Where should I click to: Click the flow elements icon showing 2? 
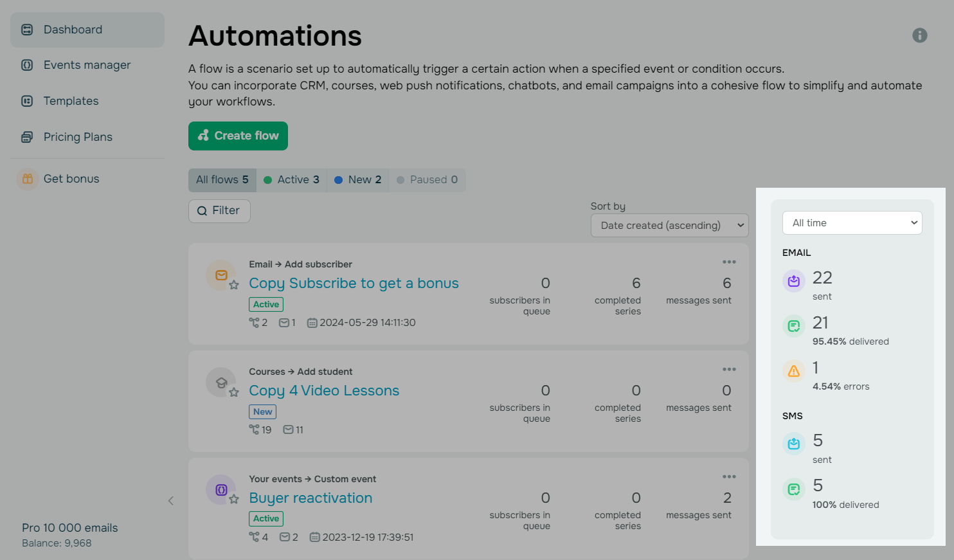pyautogui.click(x=255, y=323)
